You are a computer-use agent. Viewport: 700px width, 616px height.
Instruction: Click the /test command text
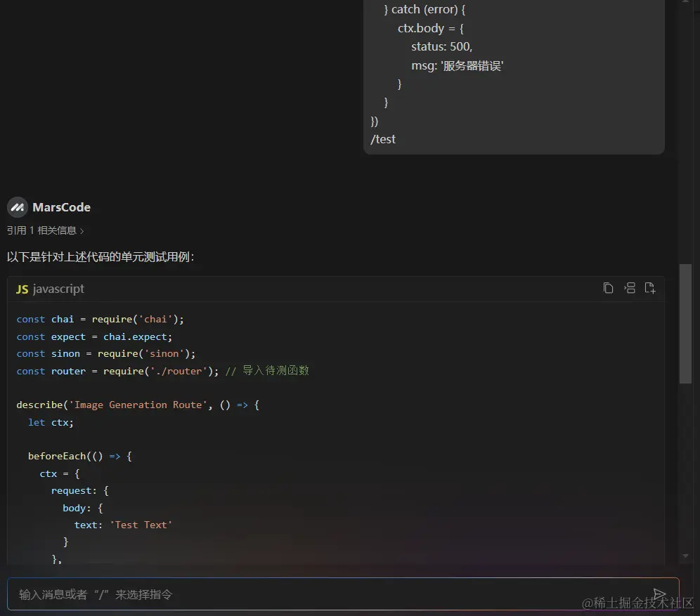coord(383,139)
